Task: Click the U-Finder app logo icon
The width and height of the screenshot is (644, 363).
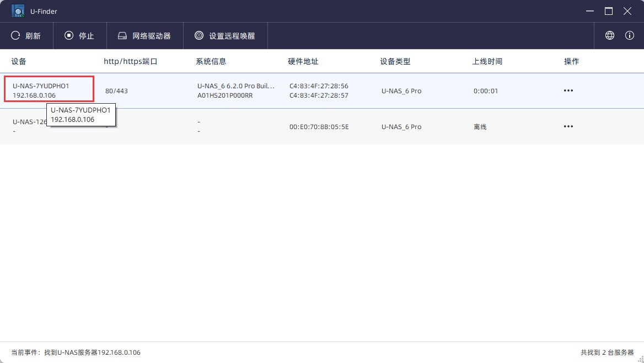Action: pyautogui.click(x=18, y=11)
